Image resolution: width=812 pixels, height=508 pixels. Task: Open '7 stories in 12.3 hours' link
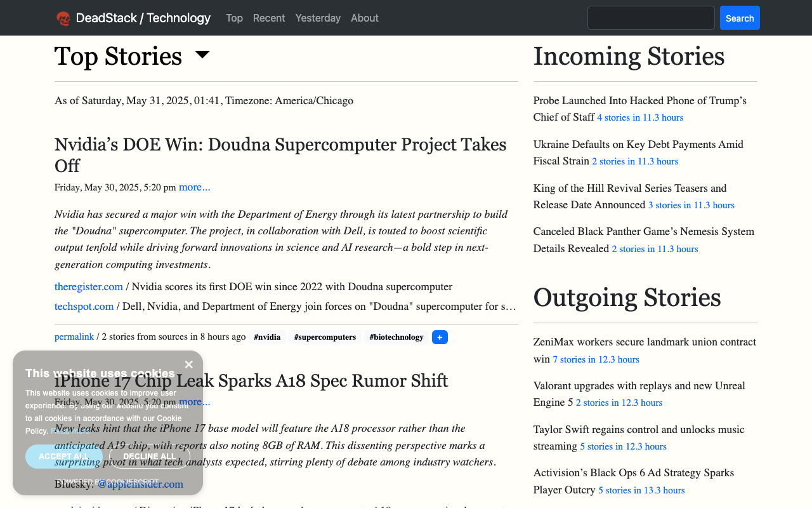coord(596,359)
